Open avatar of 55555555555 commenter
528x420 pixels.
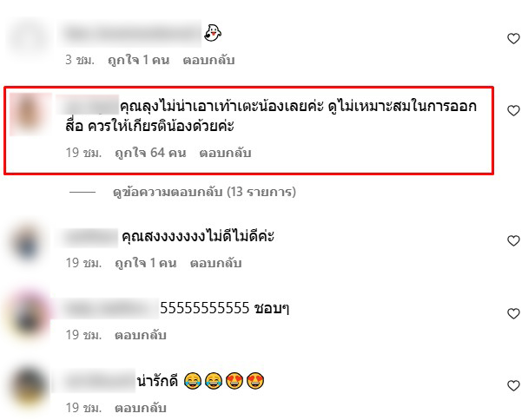(x=29, y=315)
